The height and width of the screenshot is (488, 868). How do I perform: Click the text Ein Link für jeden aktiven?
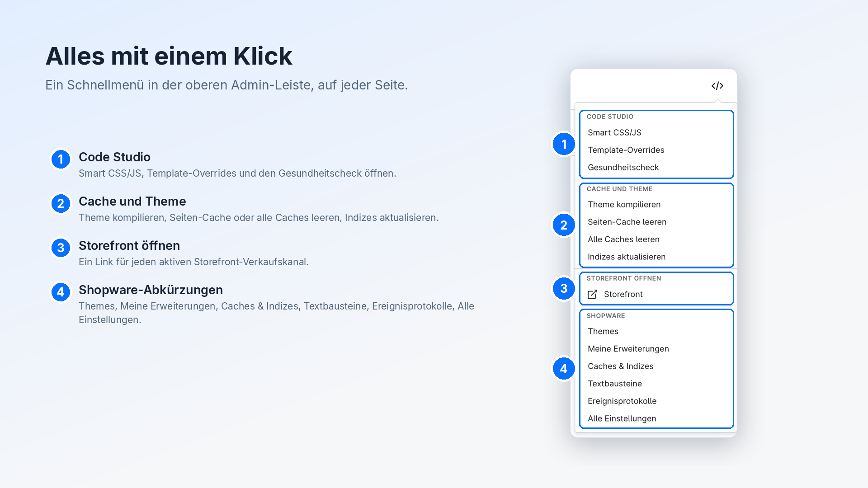[193, 262]
